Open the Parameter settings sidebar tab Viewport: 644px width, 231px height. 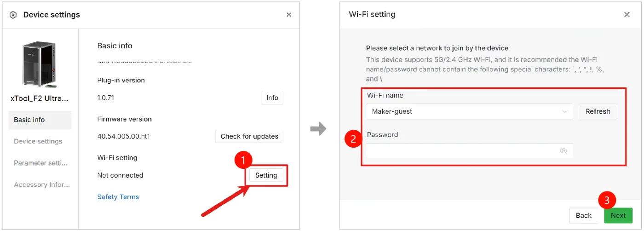41,163
